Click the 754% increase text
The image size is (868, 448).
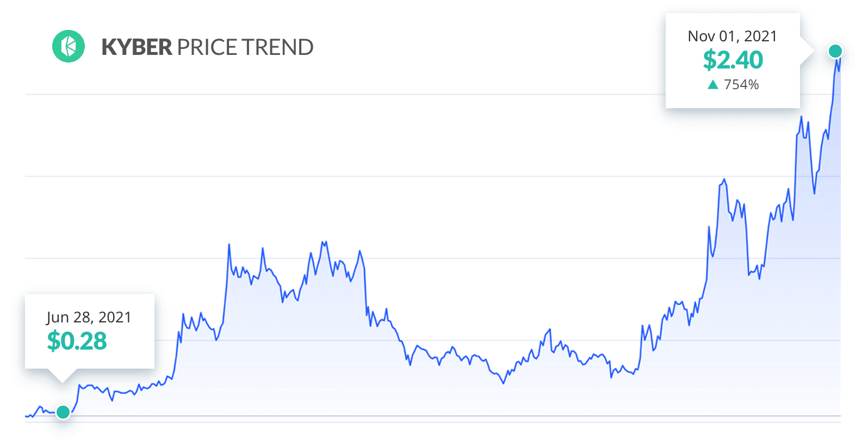[741, 85]
